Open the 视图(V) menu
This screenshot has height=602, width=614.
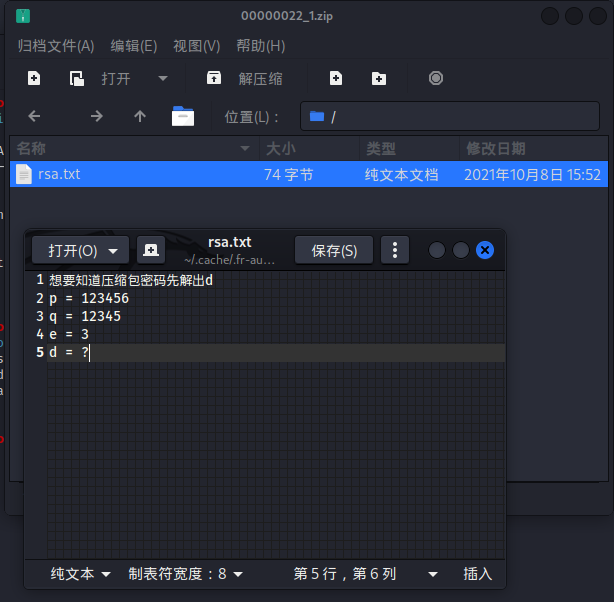pos(197,46)
